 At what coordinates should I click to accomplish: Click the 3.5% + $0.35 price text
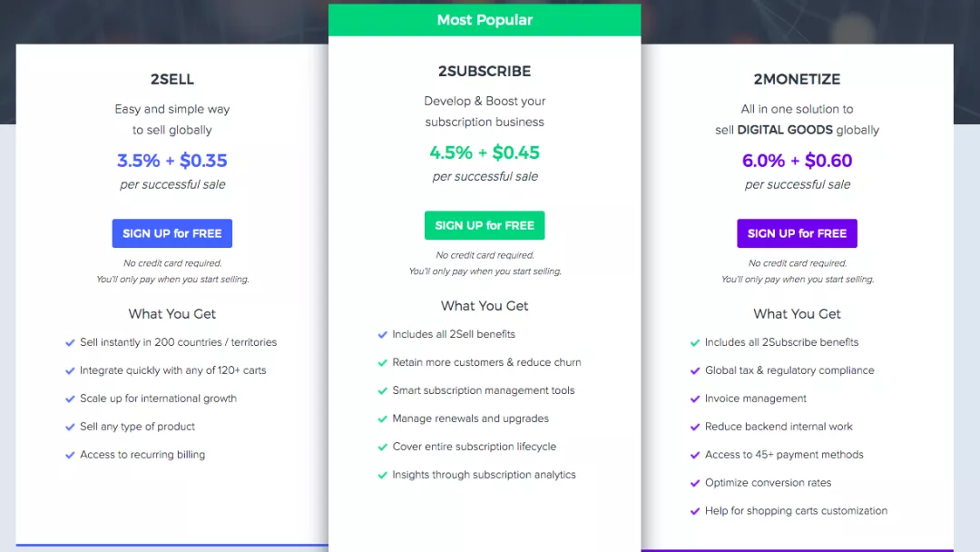(172, 161)
